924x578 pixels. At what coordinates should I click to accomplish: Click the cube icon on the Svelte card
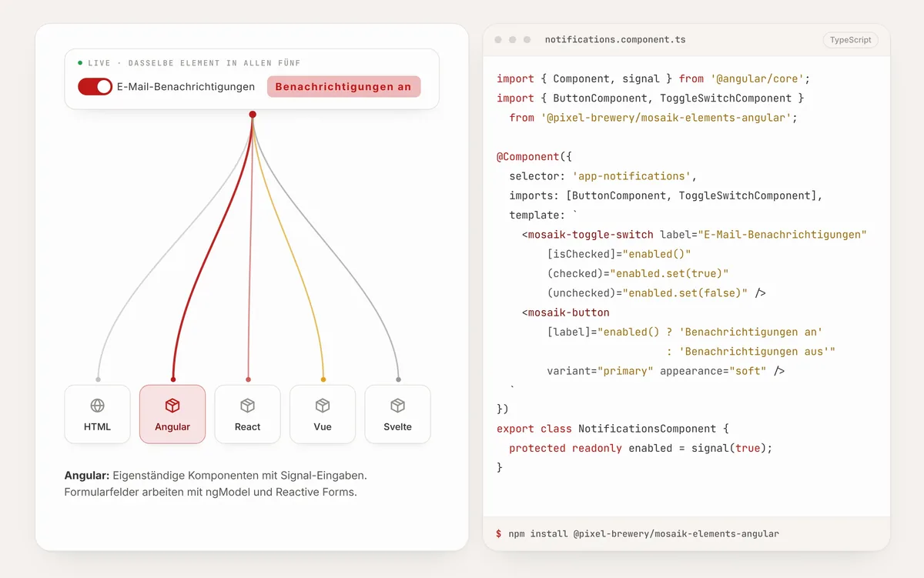tap(397, 406)
